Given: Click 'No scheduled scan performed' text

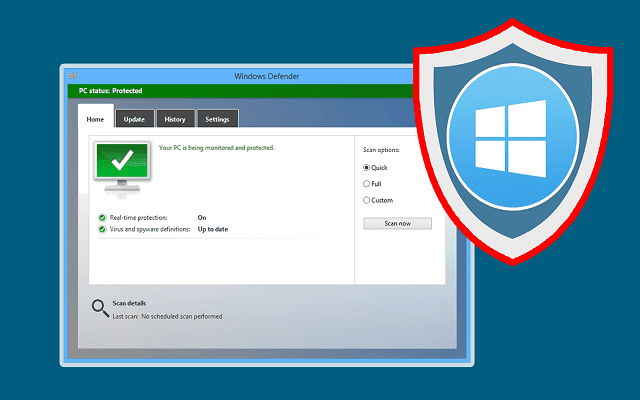Looking at the screenshot, I should tap(182, 316).
